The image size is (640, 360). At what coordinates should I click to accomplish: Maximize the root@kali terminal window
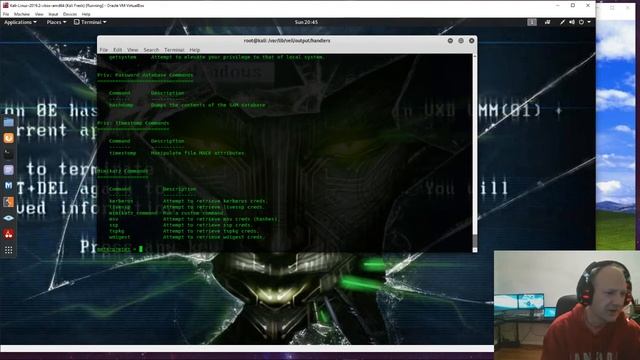pos(461,40)
